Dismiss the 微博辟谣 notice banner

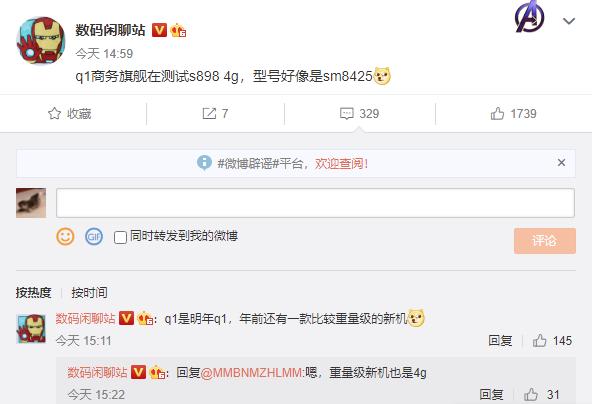561,162
